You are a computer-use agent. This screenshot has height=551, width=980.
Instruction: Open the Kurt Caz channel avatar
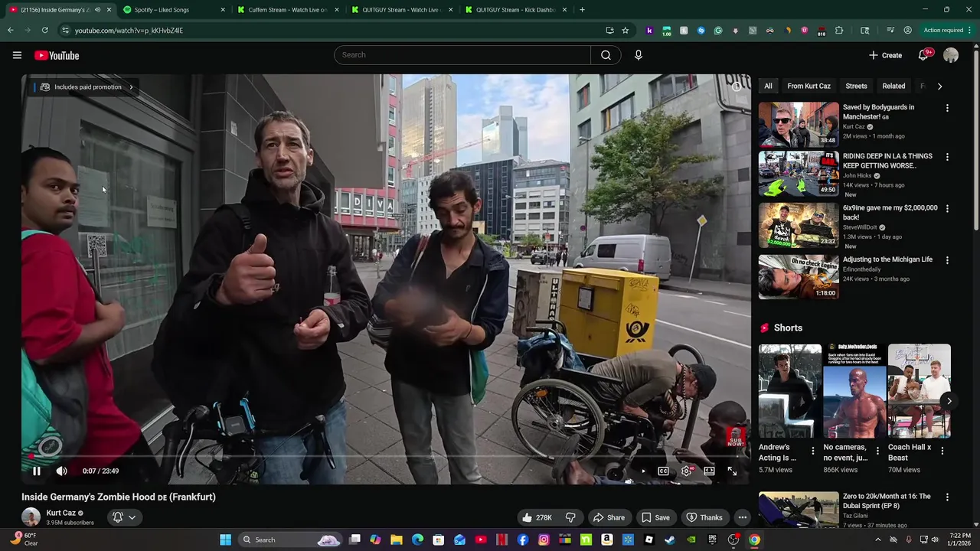31,517
